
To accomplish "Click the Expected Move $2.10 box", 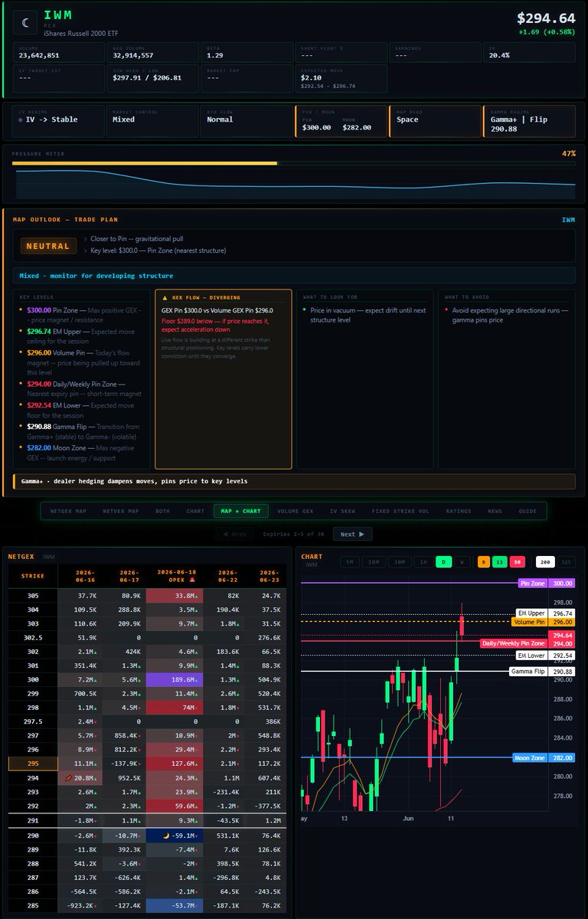I will click(341, 78).
